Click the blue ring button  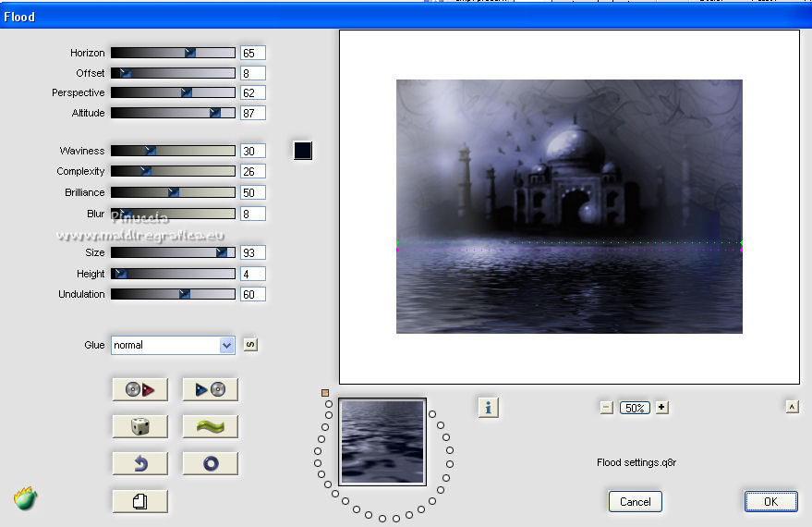(x=211, y=463)
